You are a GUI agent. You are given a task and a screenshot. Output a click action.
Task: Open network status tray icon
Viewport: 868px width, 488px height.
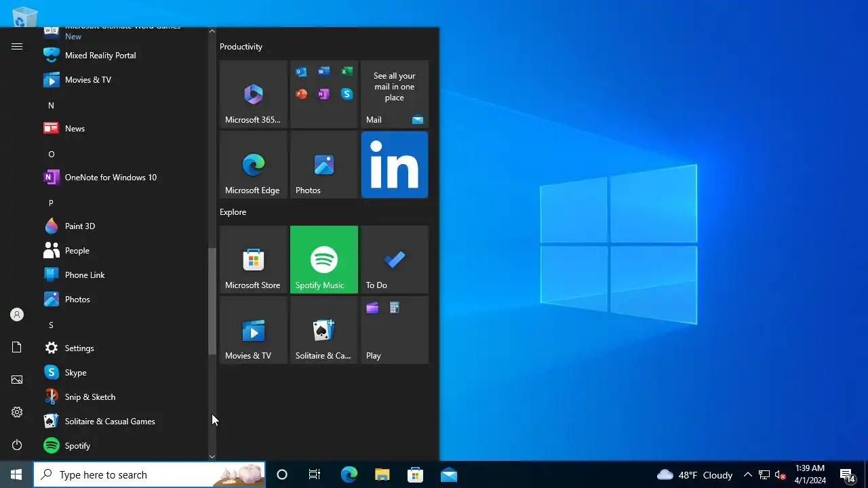[764, 474]
